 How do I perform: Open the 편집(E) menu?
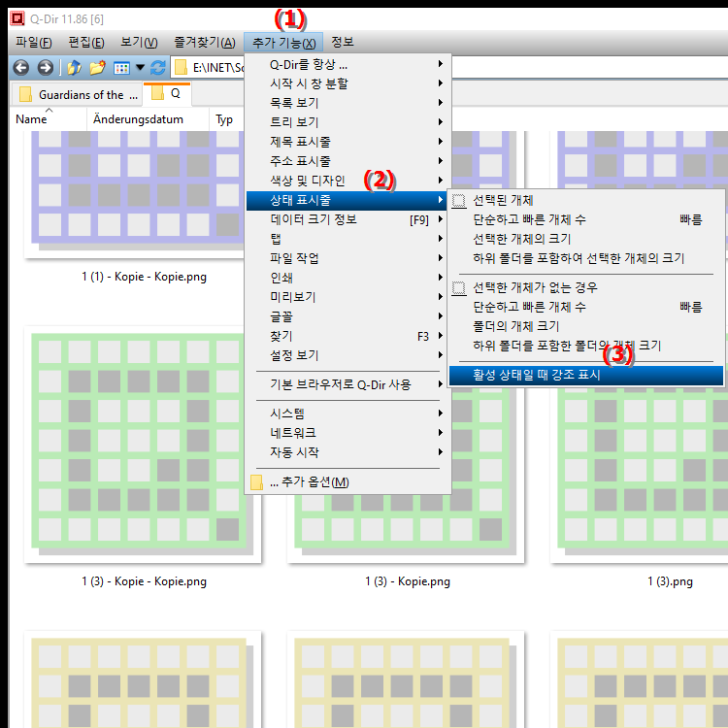(x=86, y=43)
